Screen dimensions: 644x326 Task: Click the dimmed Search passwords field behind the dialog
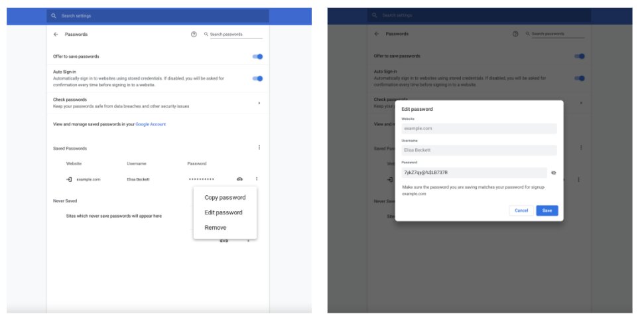pos(558,35)
